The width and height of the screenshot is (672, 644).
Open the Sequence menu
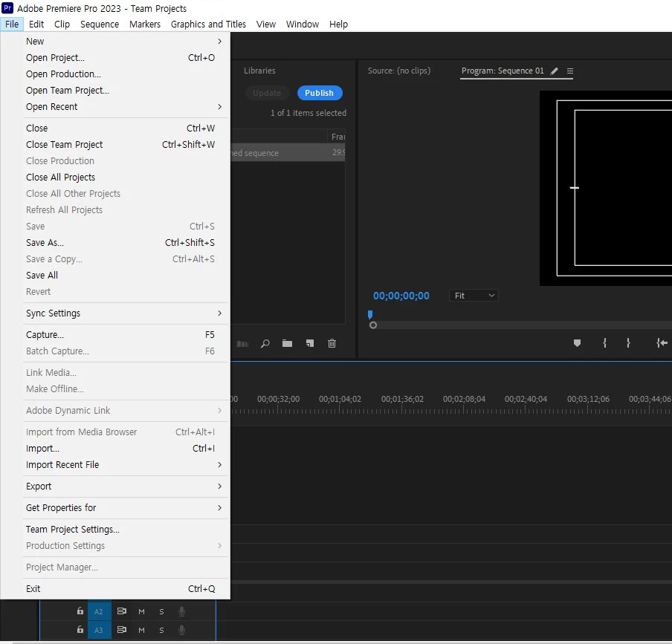100,24
